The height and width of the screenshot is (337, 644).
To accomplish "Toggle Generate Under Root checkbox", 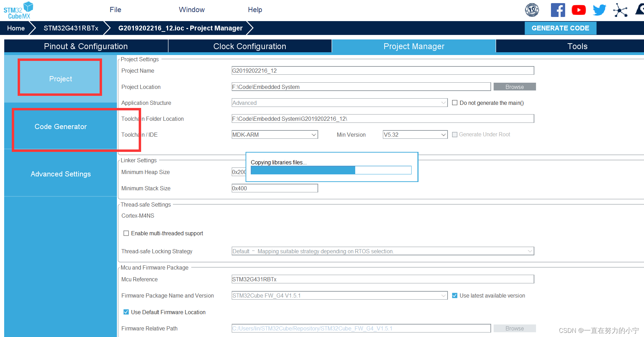I will click(455, 135).
